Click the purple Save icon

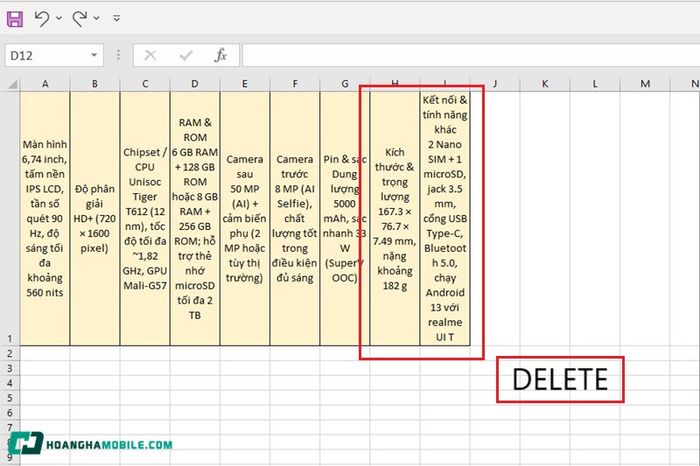coord(15,19)
